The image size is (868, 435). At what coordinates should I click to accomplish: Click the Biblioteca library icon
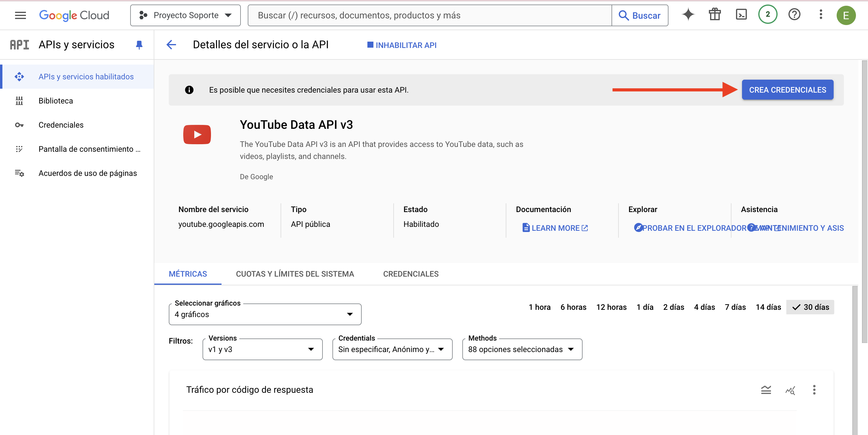tap(19, 101)
